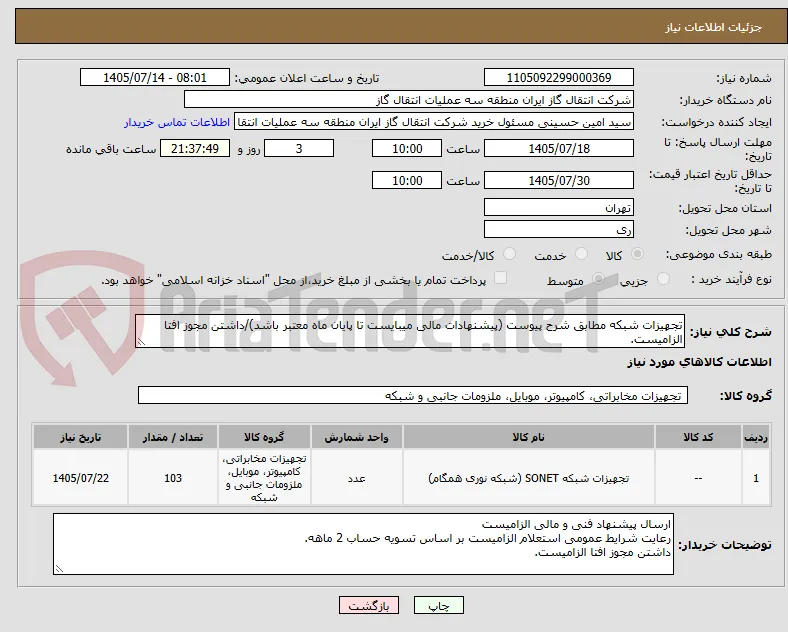Image resolution: width=788 pixels, height=632 pixels.
Task: Click the تاریخ نیاز column header
Action: tap(80, 437)
